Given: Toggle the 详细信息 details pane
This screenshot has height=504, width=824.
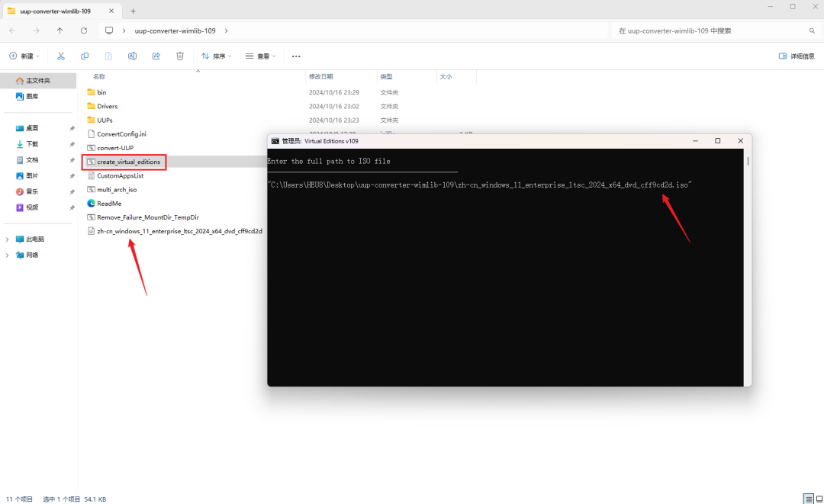Looking at the screenshot, I should click(x=797, y=56).
